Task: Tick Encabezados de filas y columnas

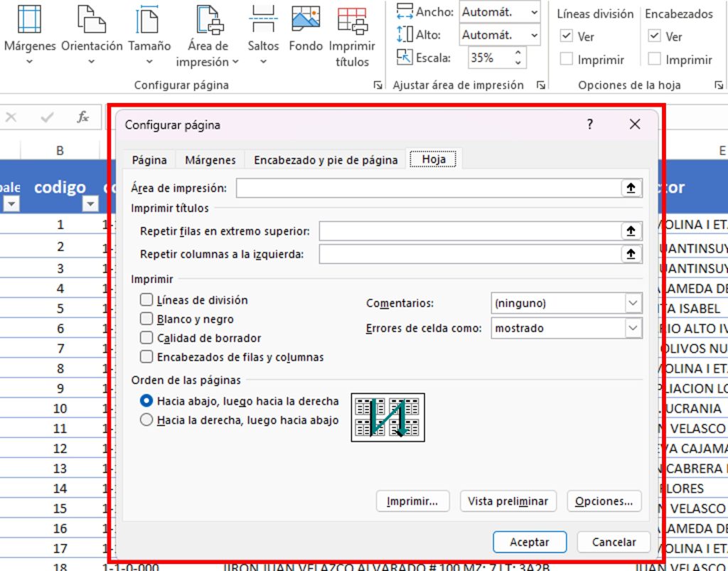Action: pos(146,357)
